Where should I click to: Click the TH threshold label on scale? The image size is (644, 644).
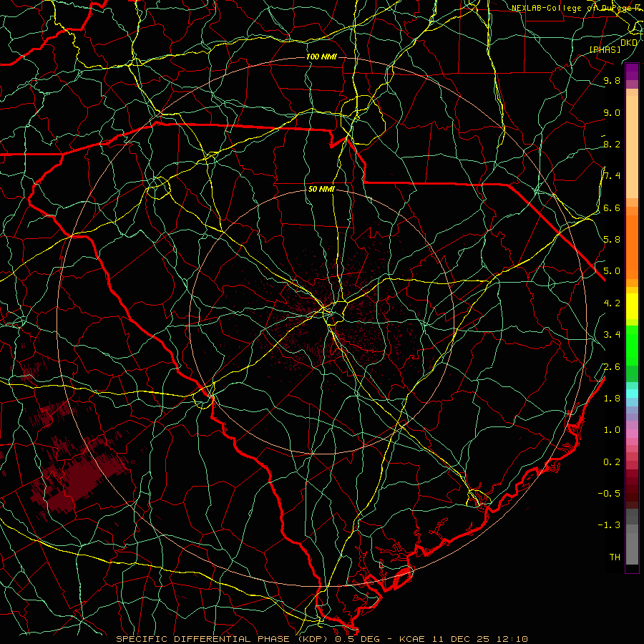click(615, 557)
